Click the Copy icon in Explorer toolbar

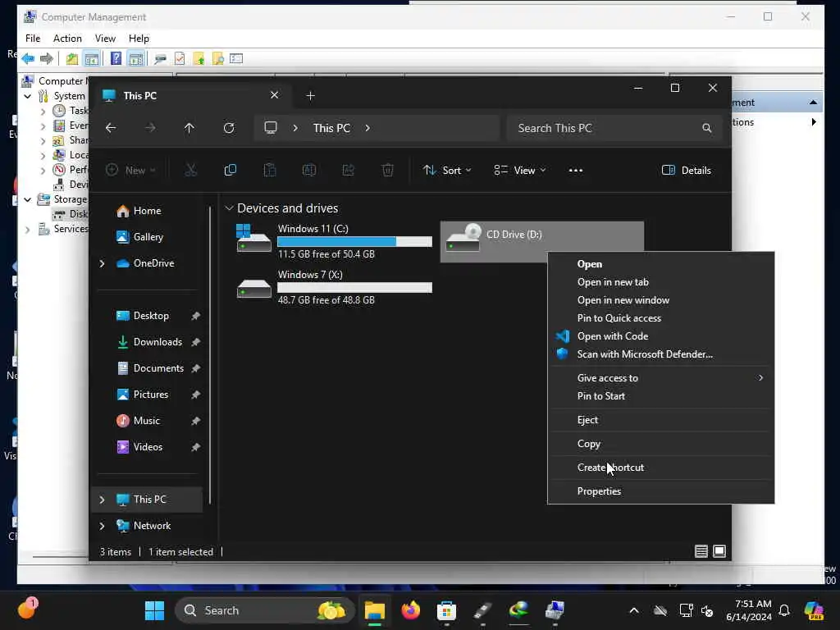(x=231, y=171)
